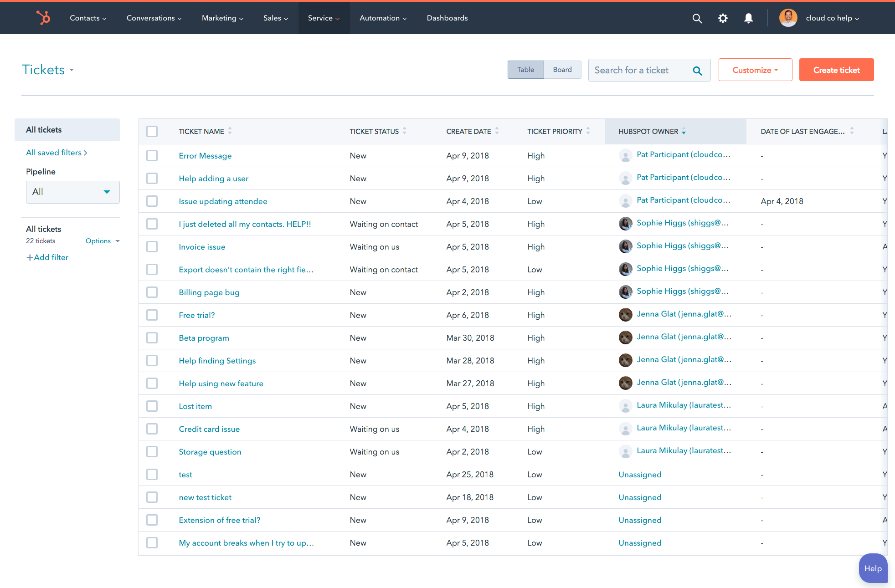This screenshot has height=588, width=895.
Task: Click the settings gear icon
Action: (x=722, y=18)
